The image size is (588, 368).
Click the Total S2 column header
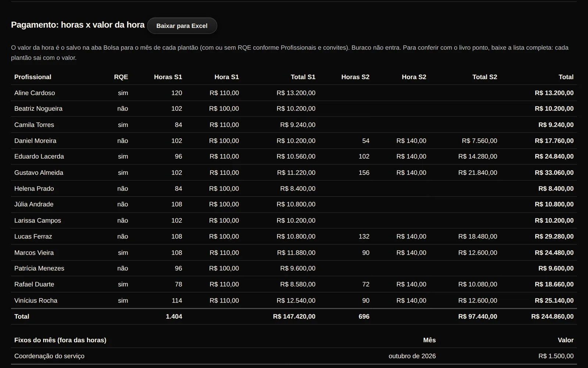(485, 77)
